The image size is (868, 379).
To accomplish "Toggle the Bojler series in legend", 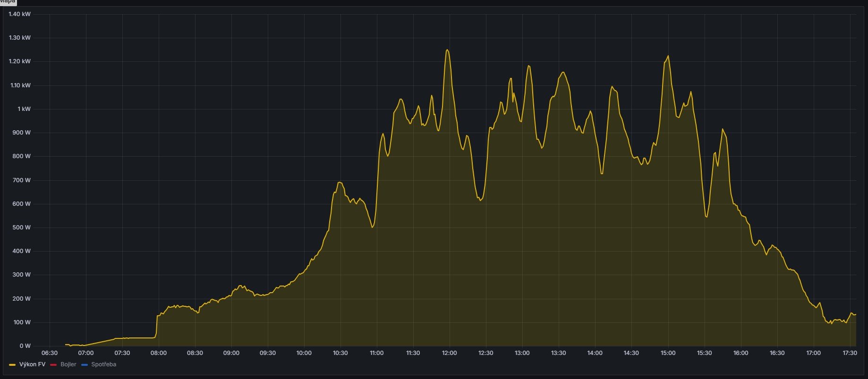I will coord(68,364).
